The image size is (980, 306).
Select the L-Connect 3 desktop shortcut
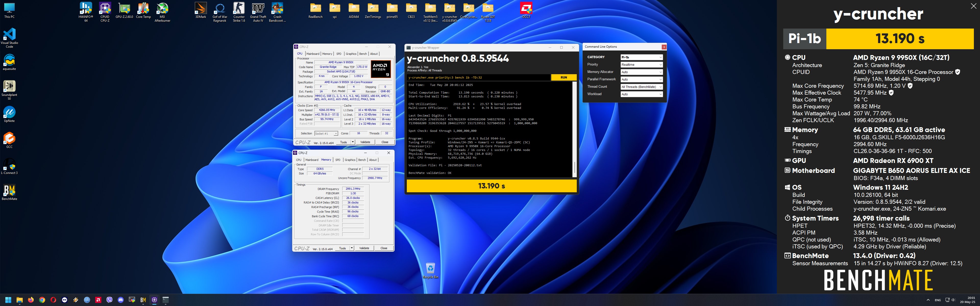tap(9, 166)
